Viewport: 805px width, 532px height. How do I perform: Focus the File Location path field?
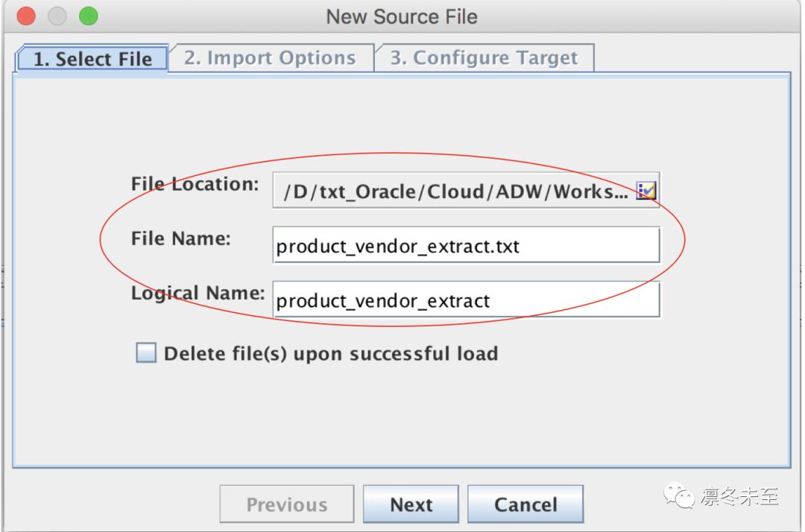pos(455,191)
